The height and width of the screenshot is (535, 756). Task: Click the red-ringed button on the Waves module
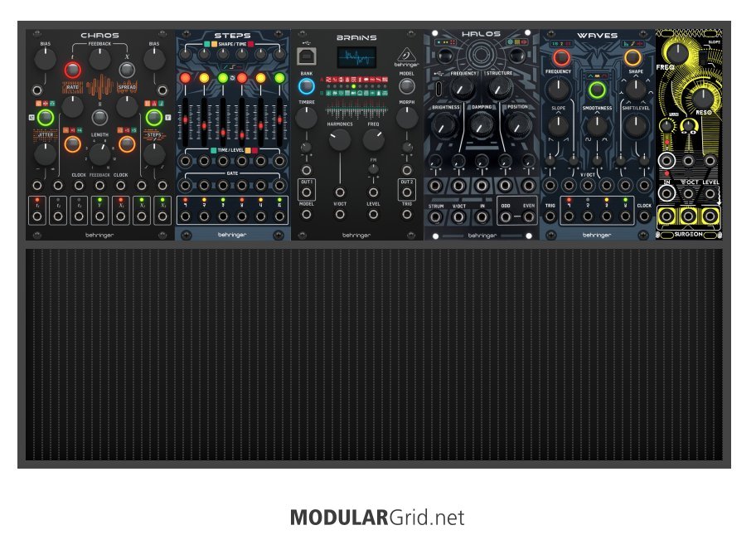pyautogui.click(x=560, y=58)
